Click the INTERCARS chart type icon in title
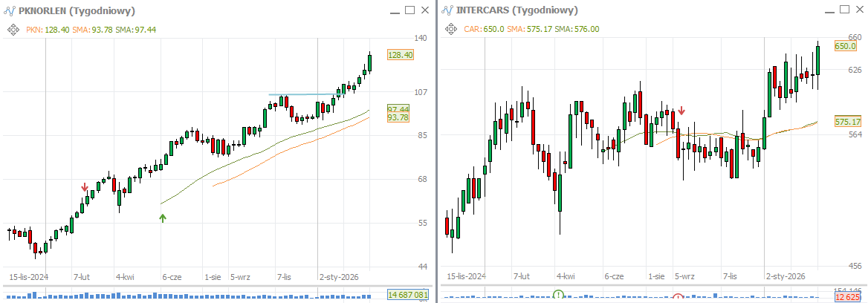 pos(447,10)
